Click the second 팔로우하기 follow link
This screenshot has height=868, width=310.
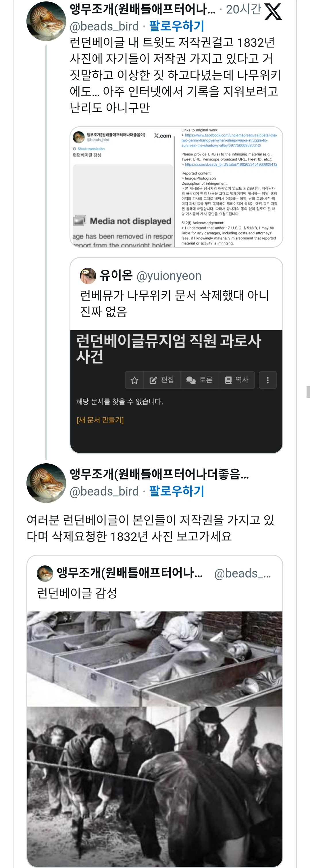[176, 491]
